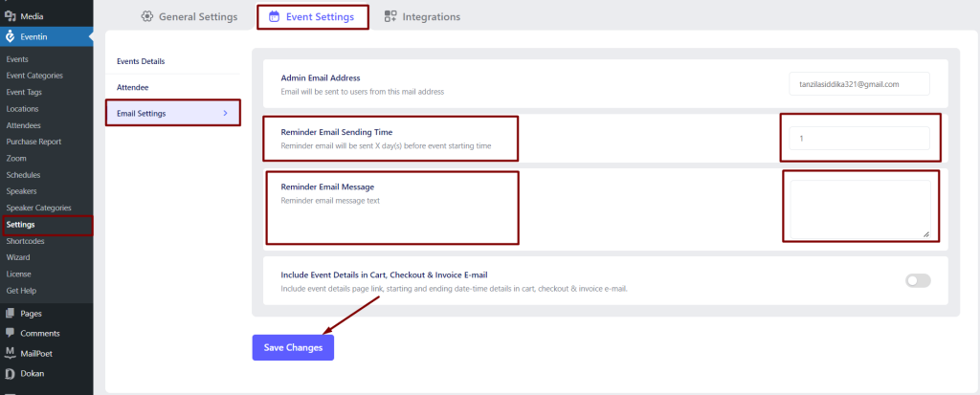
Task: Click the Save Changes button
Action: pyautogui.click(x=293, y=347)
